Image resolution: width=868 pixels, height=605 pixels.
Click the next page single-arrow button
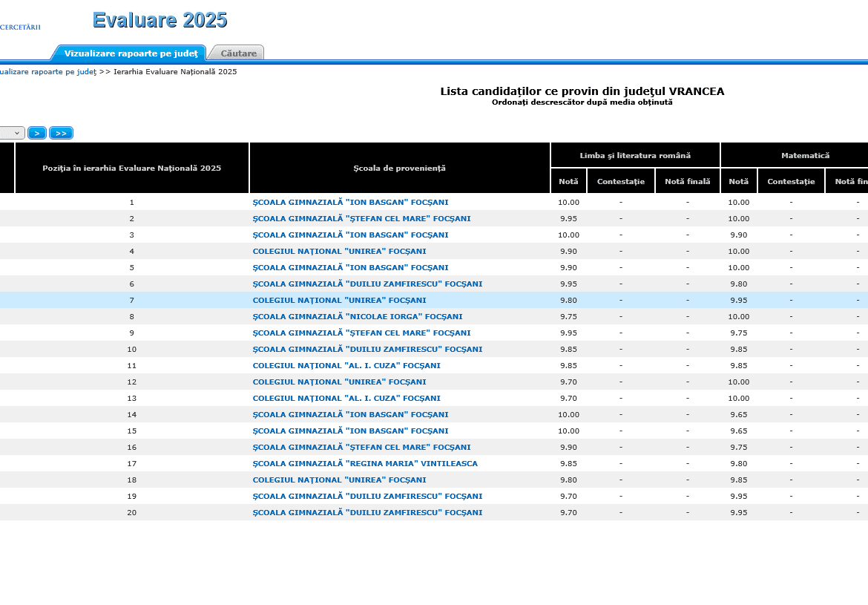point(37,133)
